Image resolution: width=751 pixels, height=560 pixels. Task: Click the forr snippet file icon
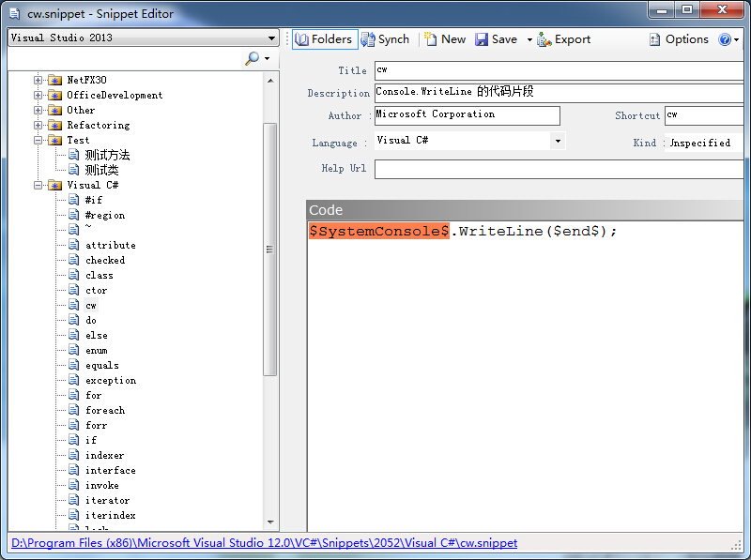(x=74, y=425)
